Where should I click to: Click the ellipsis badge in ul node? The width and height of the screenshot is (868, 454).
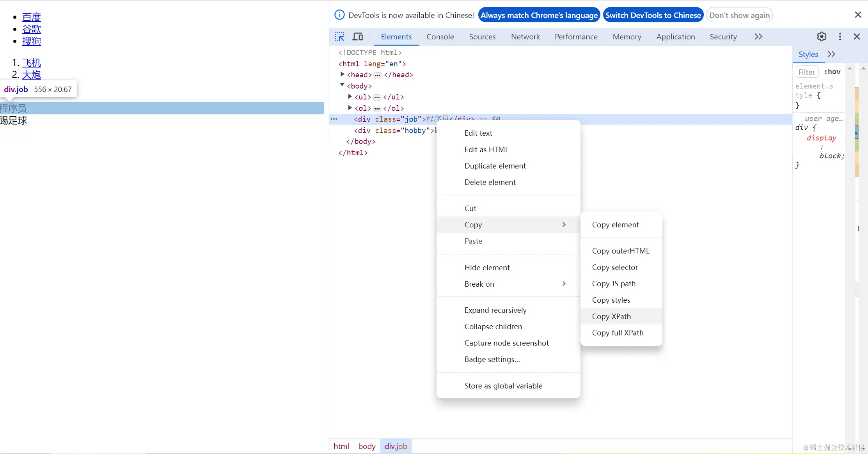(x=377, y=97)
